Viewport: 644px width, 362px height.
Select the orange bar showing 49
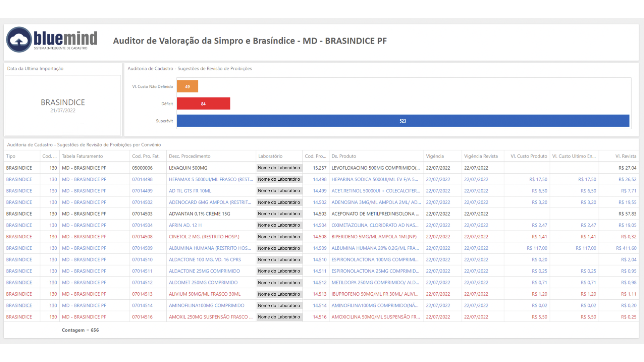[x=187, y=86]
